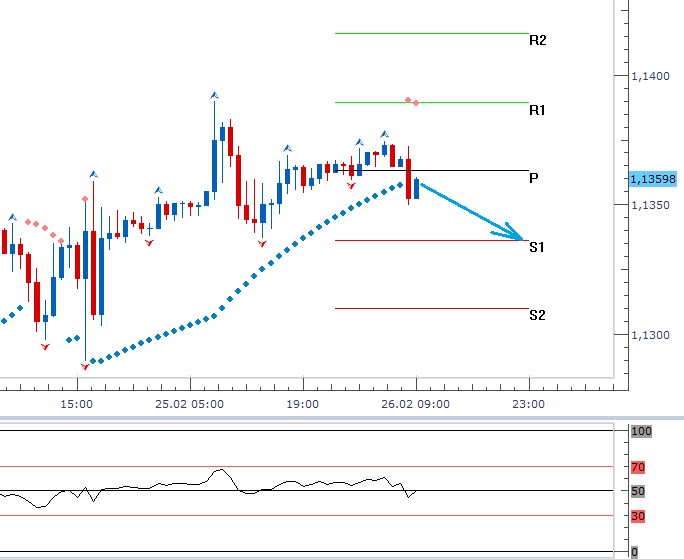The width and height of the screenshot is (684, 559).
Task: Click the 1,1300 price axis label
Action: [650, 335]
